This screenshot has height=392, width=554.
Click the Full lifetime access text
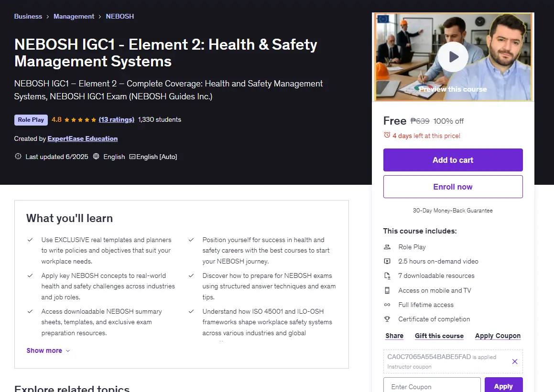426,305
